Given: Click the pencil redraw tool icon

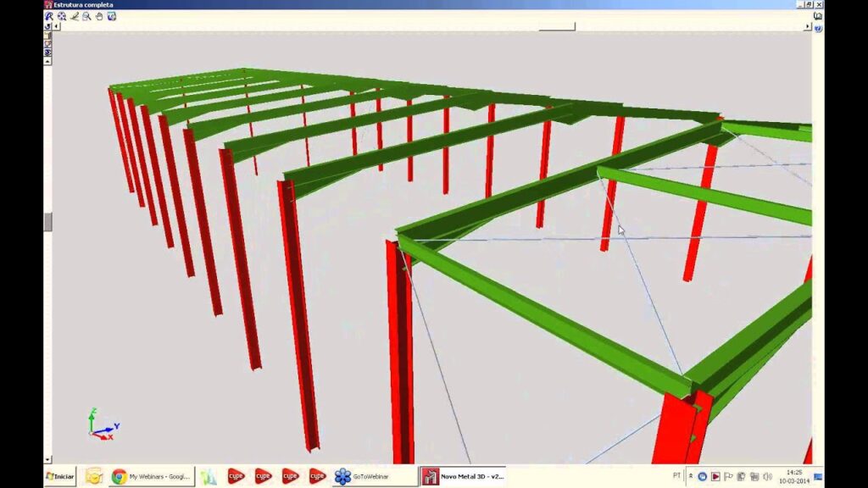Looking at the screenshot, I should (75, 16).
